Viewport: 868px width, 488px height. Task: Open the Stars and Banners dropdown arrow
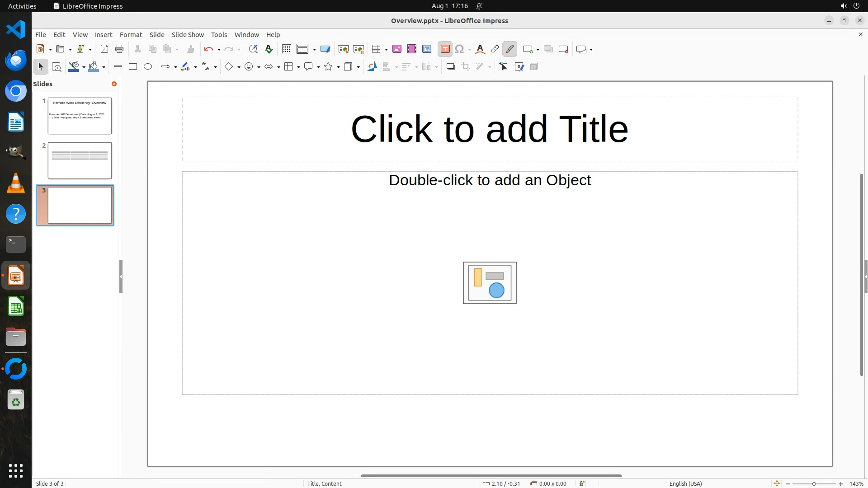coord(338,67)
